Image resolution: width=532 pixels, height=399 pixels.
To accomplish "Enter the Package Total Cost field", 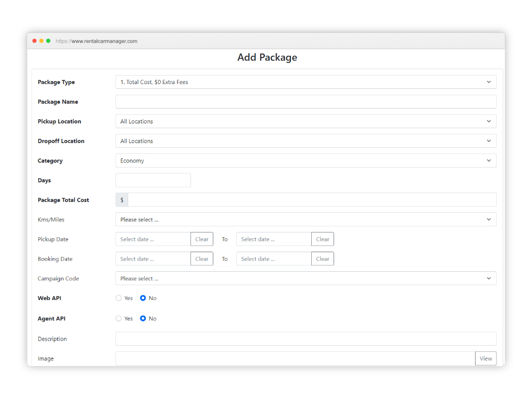I will click(313, 199).
